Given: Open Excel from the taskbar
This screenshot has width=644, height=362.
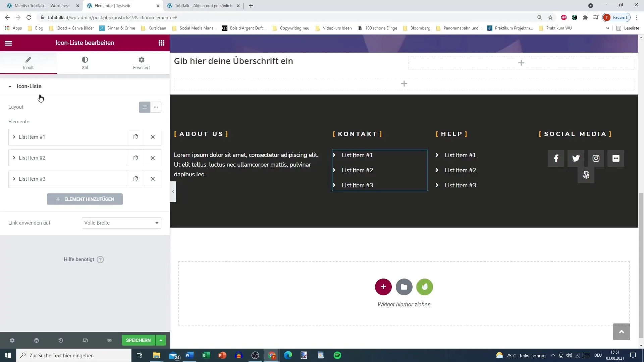Looking at the screenshot, I should coord(206,355).
